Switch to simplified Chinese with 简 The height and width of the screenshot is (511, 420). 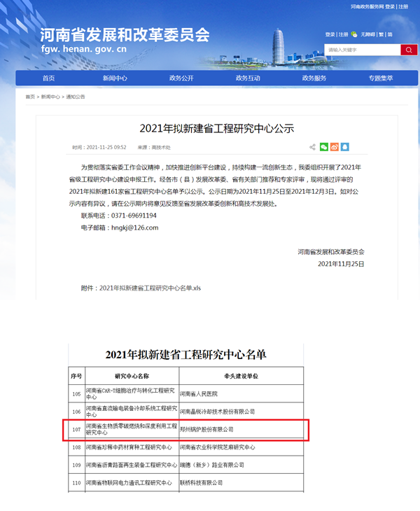pyautogui.click(x=389, y=34)
